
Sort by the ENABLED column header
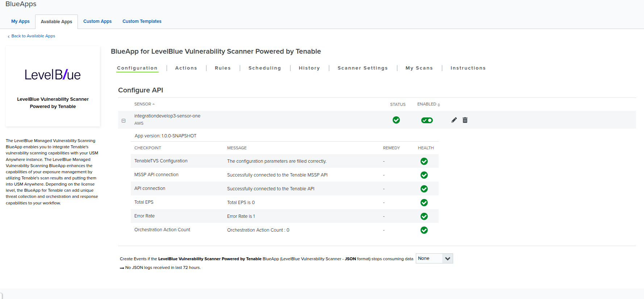point(428,104)
